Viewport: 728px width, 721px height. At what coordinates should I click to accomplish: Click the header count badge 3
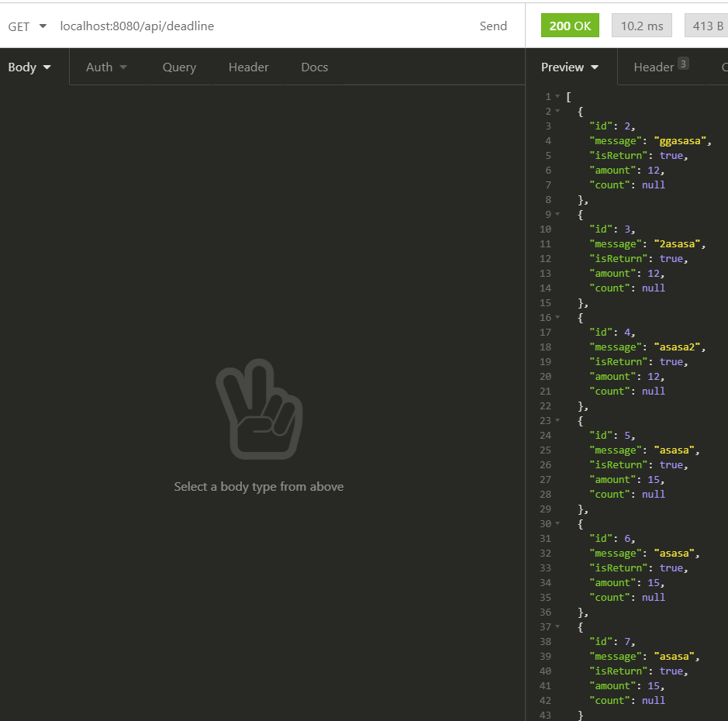(683, 64)
